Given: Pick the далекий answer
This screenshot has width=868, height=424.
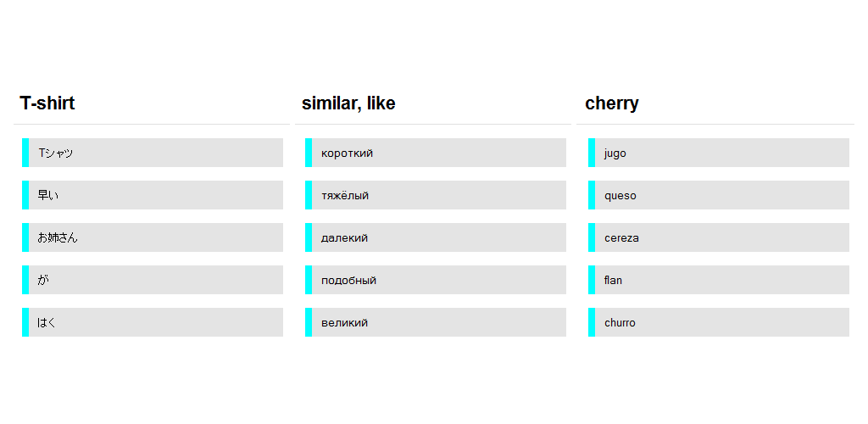Looking at the screenshot, I should 436,237.
